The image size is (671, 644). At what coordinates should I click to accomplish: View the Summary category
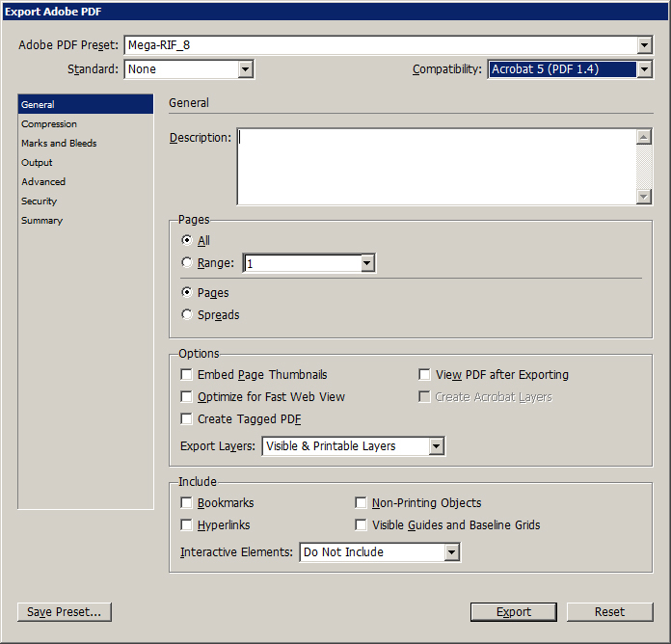click(86, 221)
